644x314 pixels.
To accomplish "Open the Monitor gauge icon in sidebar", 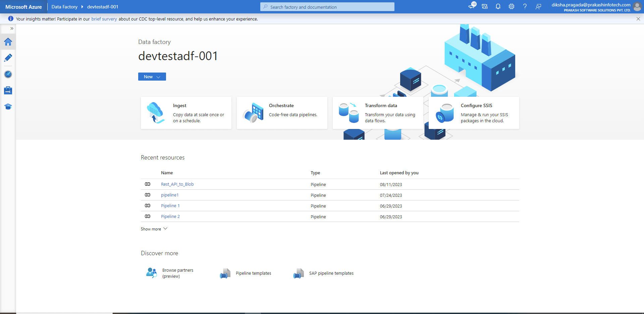I will tap(8, 74).
